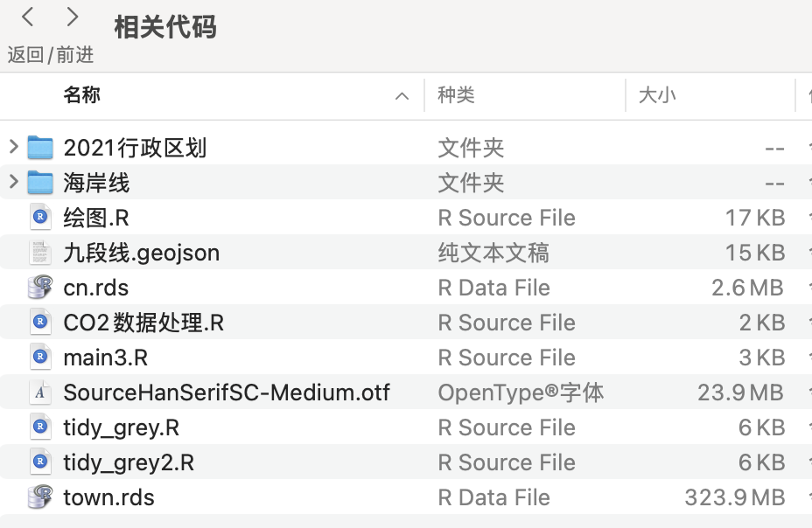The height and width of the screenshot is (528, 812).
Task: Select the CO2数据处理.R file name
Action: pos(143,323)
